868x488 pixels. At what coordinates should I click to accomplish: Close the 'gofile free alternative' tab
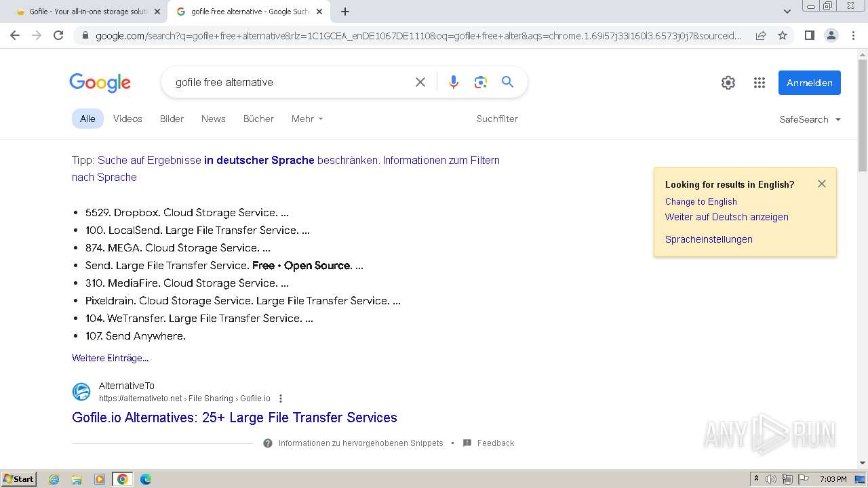(x=319, y=12)
